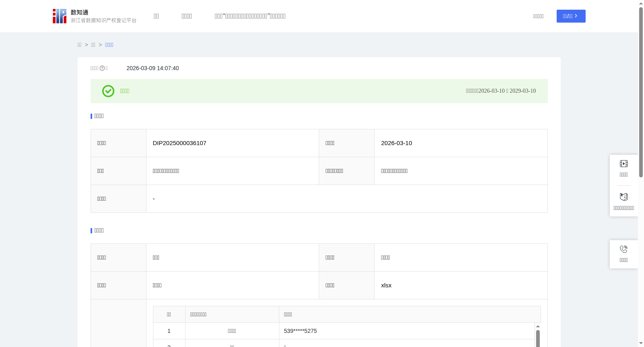Click the green checkmark status icon

pyautogui.click(x=108, y=91)
